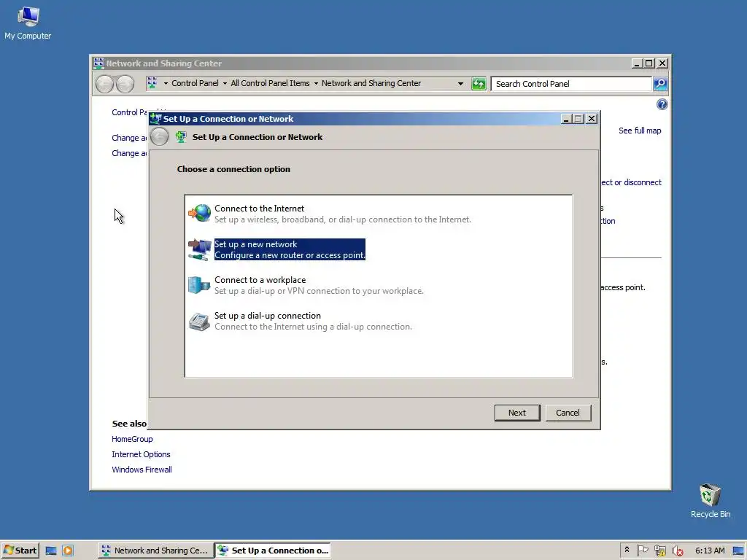The width and height of the screenshot is (747, 560).
Task: Click the Next button
Action: coord(517,413)
